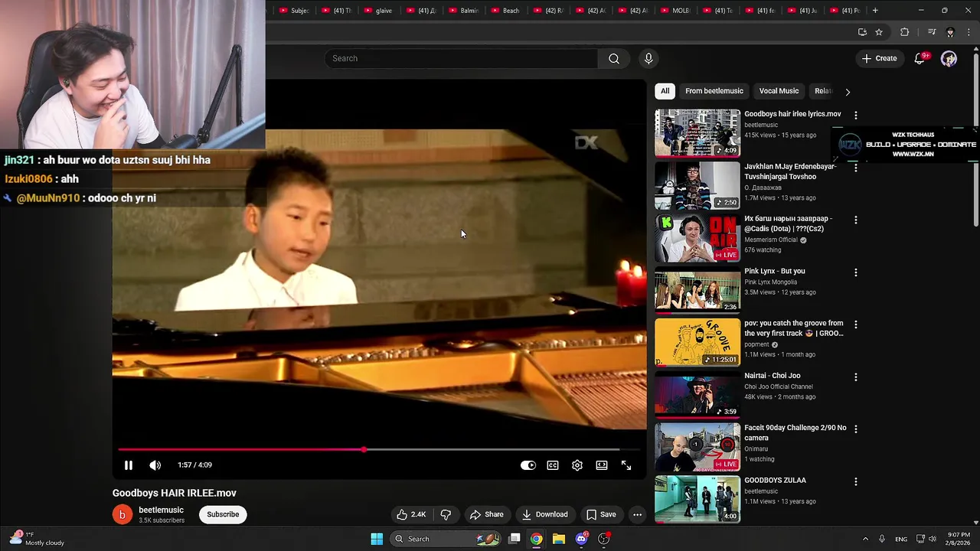Toggle closed captions on the video
Viewport: 980px width, 551px height.
tap(553, 465)
